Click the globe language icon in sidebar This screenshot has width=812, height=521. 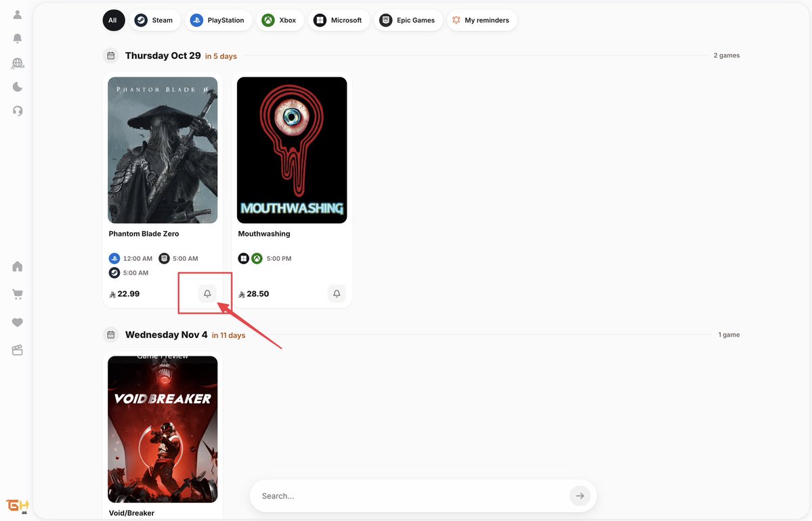pyautogui.click(x=17, y=63)
